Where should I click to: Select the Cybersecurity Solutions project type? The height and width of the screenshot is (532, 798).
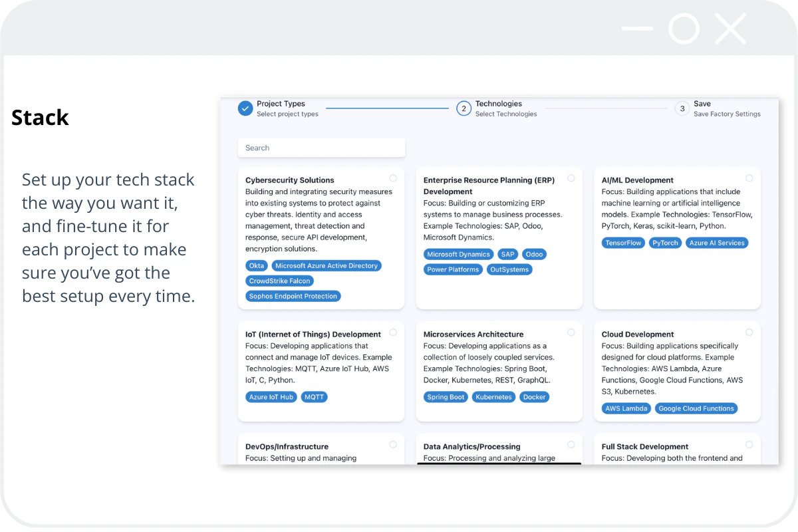click(393, 178)
